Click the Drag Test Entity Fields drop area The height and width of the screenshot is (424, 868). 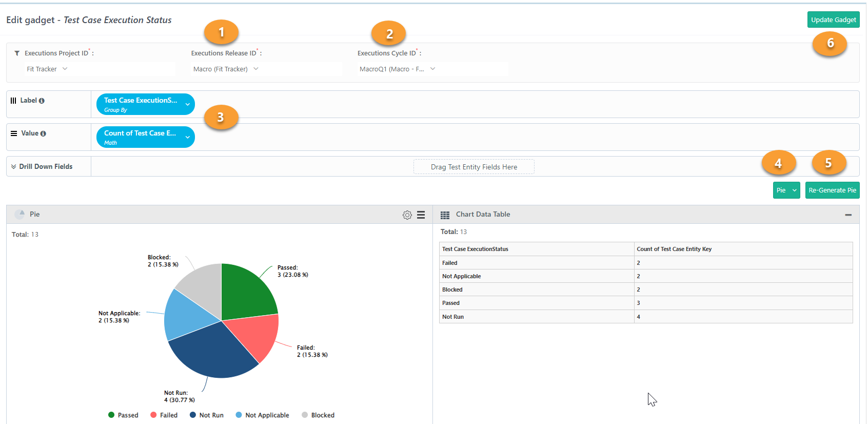(474, 167)
